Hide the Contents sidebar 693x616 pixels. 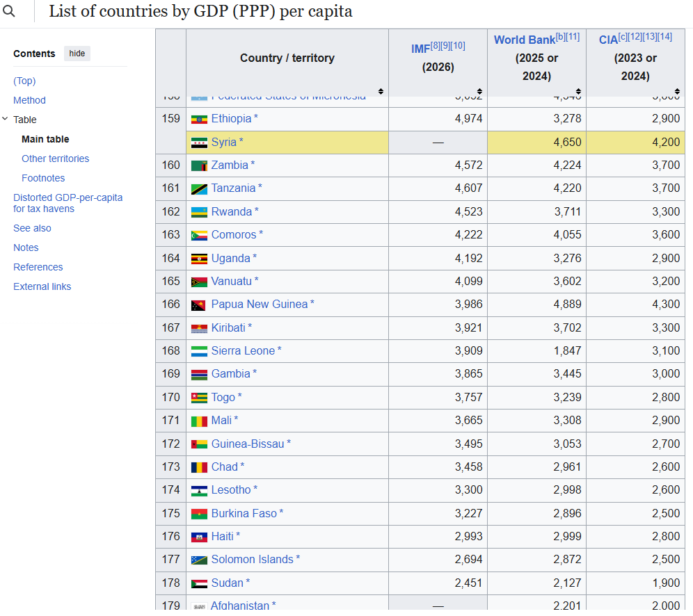[77, 54]
